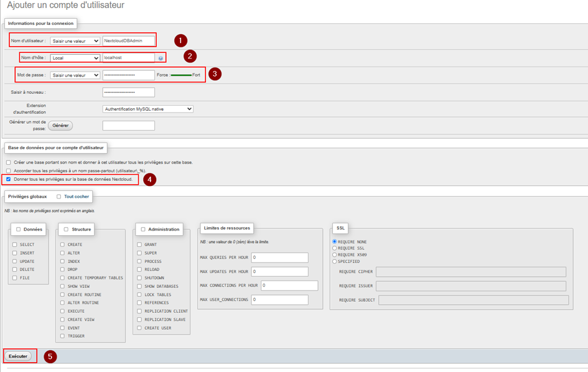
Task: Select the REQUIRE SSL radio option
Action: (x=334, y=248)
